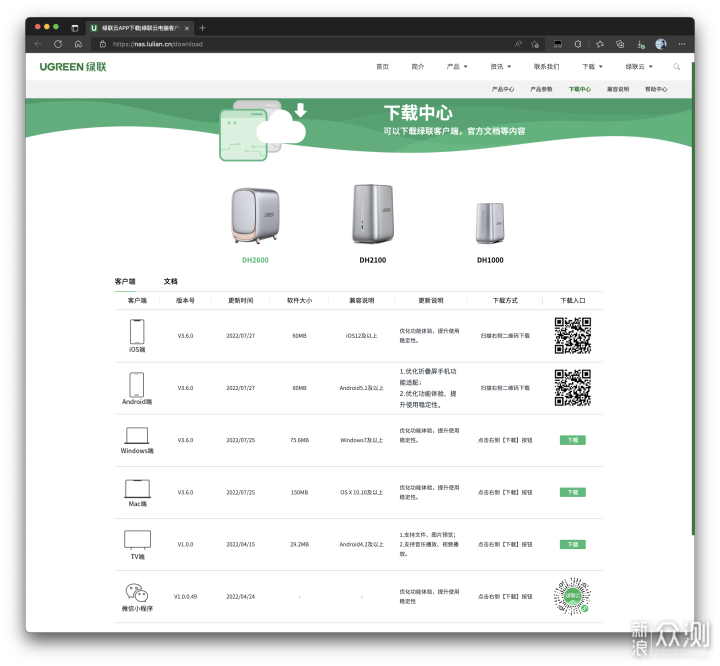Click the 更新时间 column header
Viewport: 720px width, 666px height.
[x=241, y=300]
